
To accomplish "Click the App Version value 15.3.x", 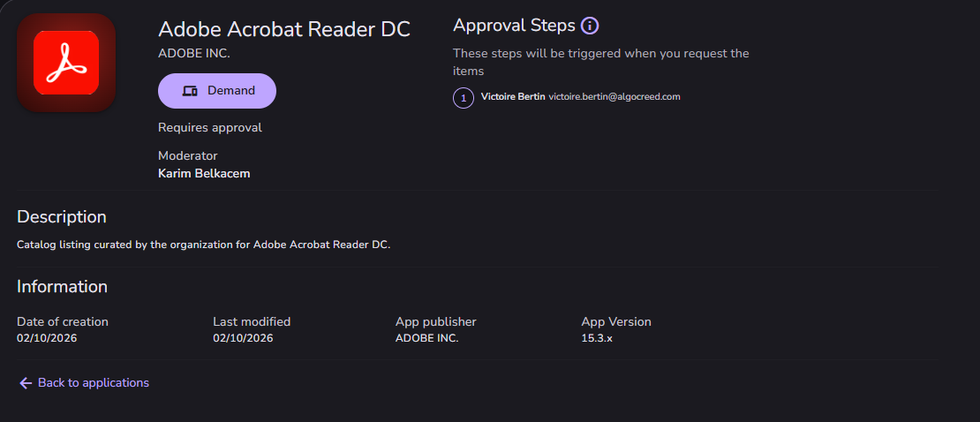I will tap(597, 338).
